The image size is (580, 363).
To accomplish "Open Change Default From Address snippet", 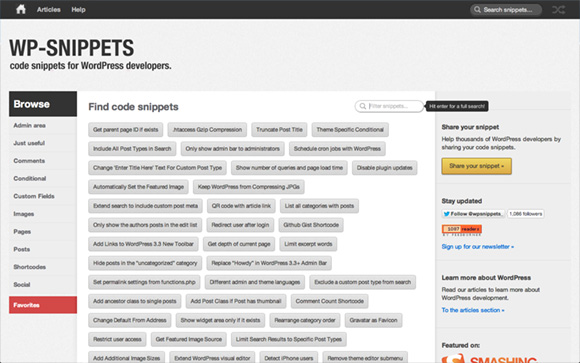I will click(x=130, y=320).
